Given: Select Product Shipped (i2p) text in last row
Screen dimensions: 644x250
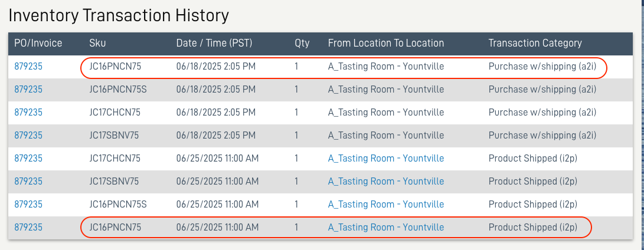Looking at the screenshot, I should (x=532, y=228).
